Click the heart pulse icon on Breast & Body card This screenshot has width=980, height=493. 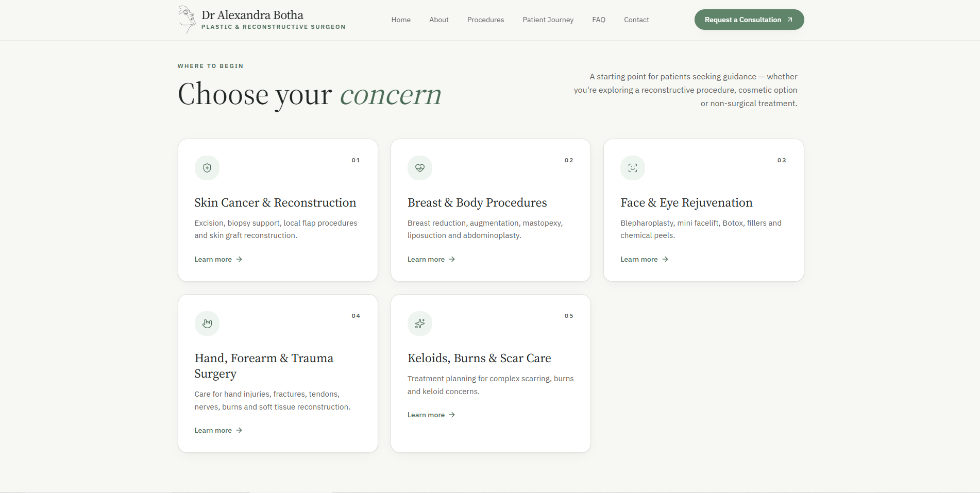pos(420,168)
